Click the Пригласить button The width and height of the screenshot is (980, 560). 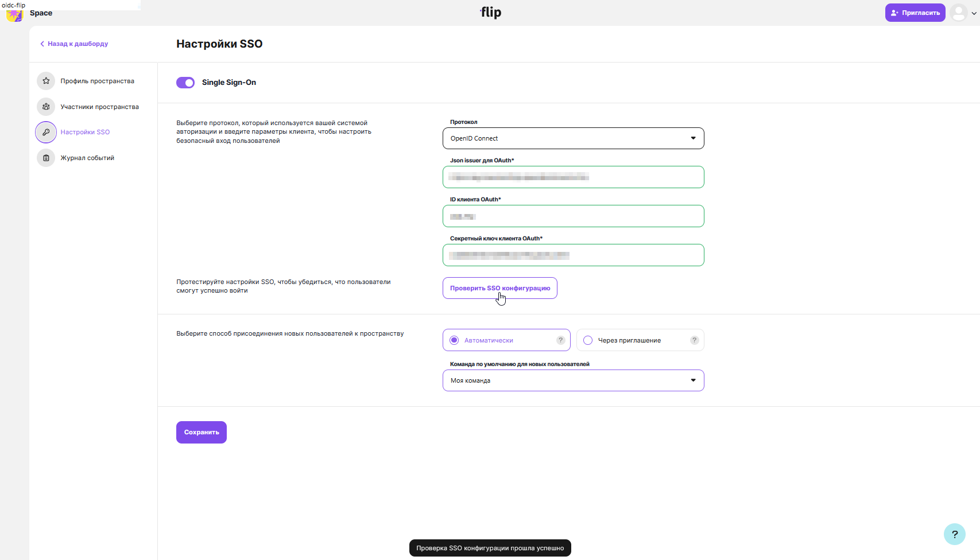point(915,13)
